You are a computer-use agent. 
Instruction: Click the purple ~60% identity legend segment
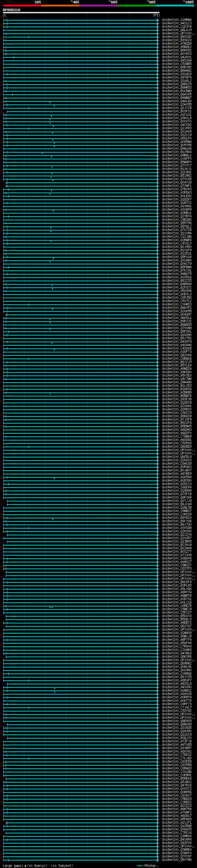[x=99, y=6]
